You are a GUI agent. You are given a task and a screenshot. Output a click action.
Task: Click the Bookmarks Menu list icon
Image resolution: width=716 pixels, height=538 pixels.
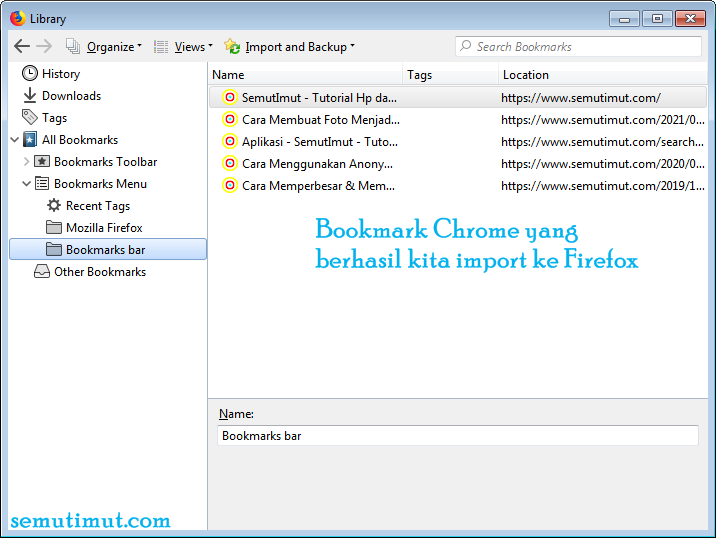tap(42, 184)
